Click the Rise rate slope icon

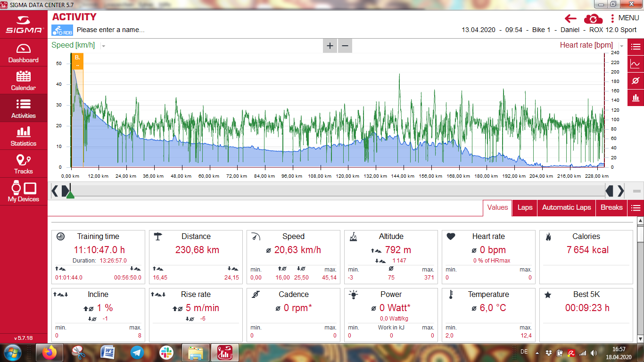(159, 295)
